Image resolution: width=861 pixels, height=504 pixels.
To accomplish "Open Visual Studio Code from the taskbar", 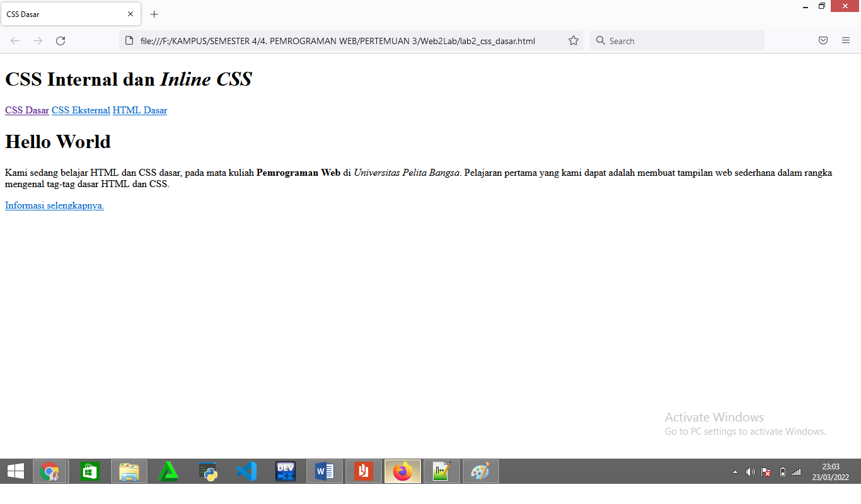I will point(246,471).
